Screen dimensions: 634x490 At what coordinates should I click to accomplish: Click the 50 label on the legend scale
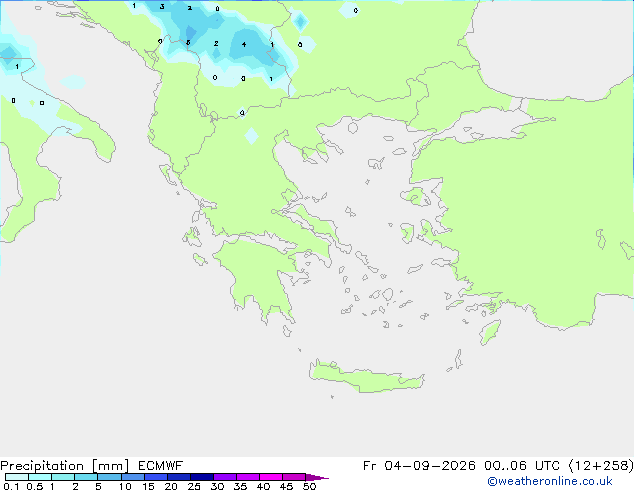(309, 486)
